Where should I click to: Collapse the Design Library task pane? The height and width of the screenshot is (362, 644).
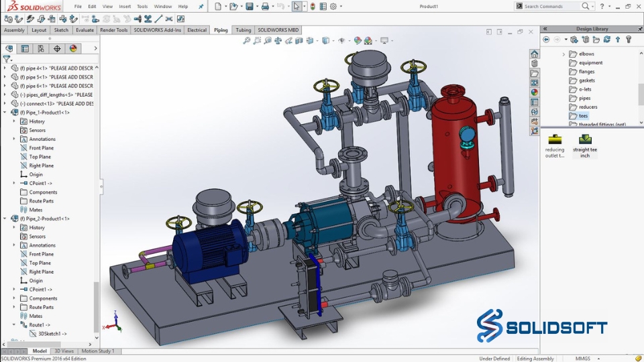coord(545,29)
